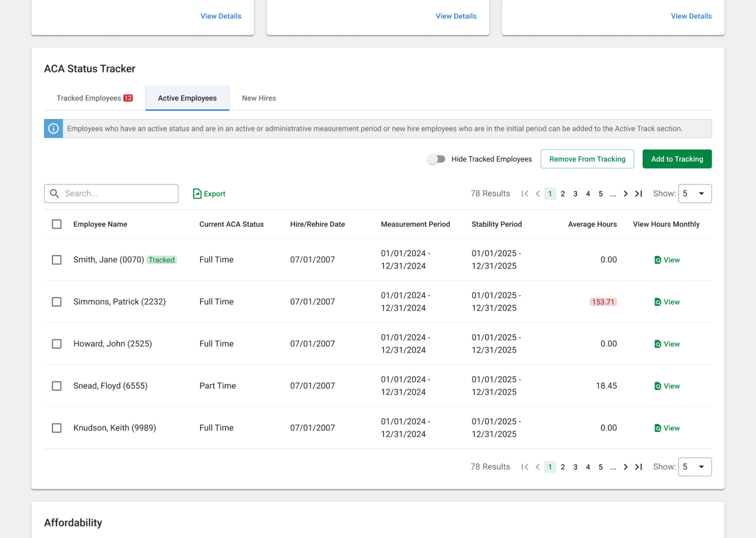
Task: Click inside the Search field
Action: pyautogui.click(x=116, y=193)
